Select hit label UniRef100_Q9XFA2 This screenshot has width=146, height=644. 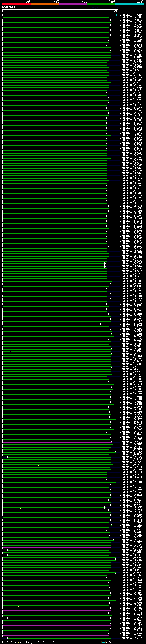coord(131,85)
